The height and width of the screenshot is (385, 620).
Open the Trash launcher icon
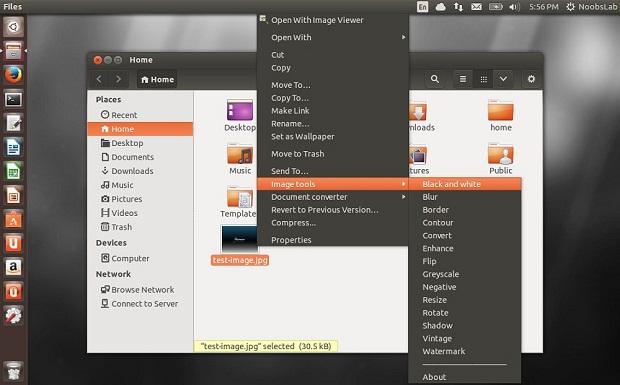click(x=13, y=371)
